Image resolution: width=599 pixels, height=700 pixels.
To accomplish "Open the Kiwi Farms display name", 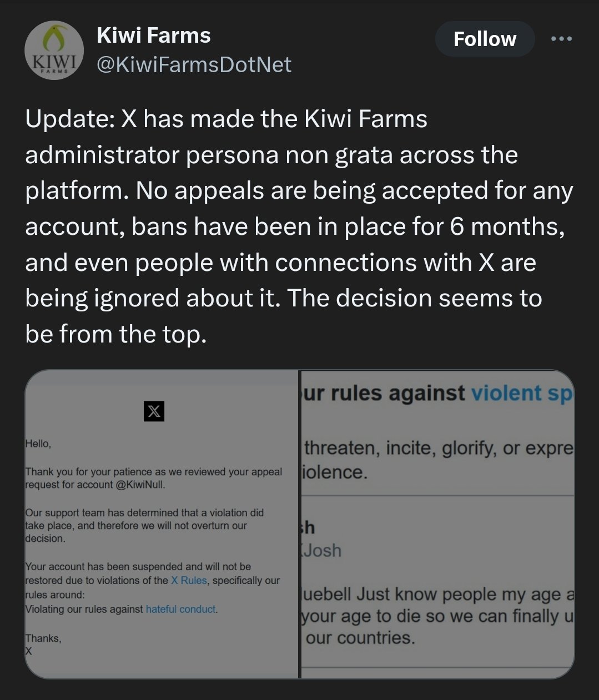I will point(154,36).
